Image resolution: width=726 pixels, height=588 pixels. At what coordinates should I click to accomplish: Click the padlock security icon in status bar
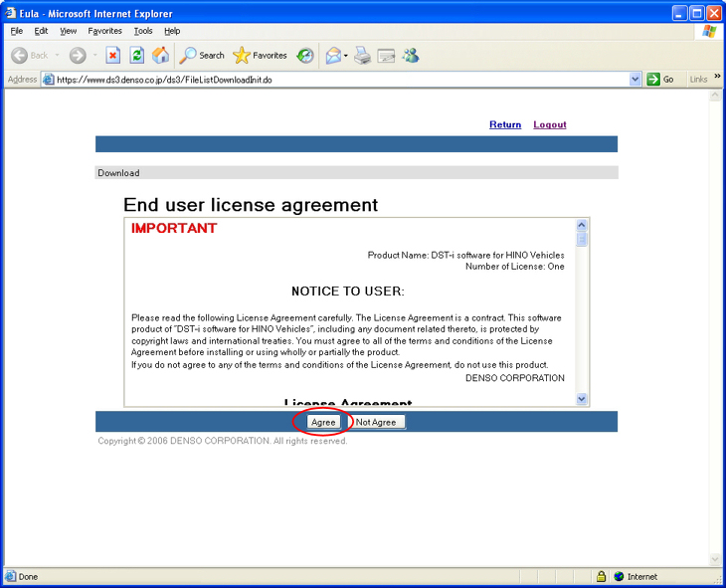pyautogui.click(x=601, y=576)
